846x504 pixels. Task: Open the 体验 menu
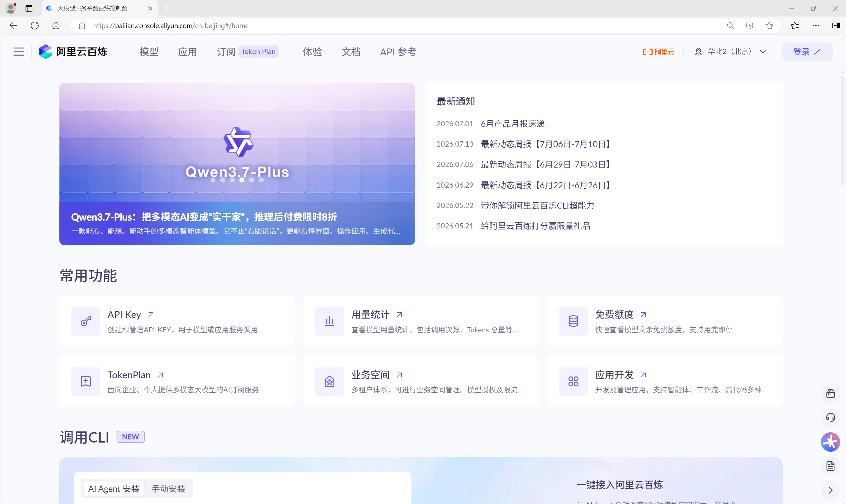312,52
